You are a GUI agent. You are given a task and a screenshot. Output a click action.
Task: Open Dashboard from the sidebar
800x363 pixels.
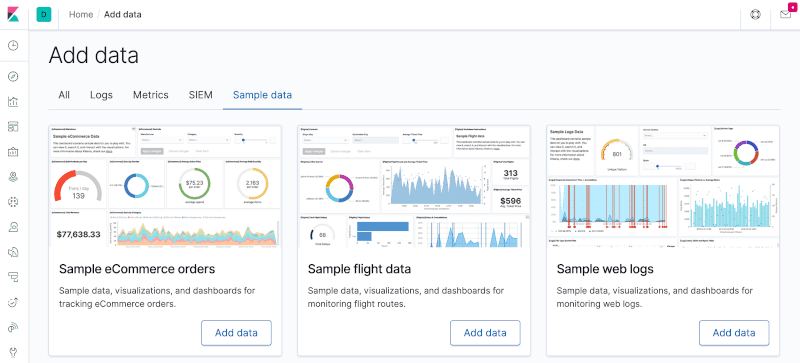13,127
